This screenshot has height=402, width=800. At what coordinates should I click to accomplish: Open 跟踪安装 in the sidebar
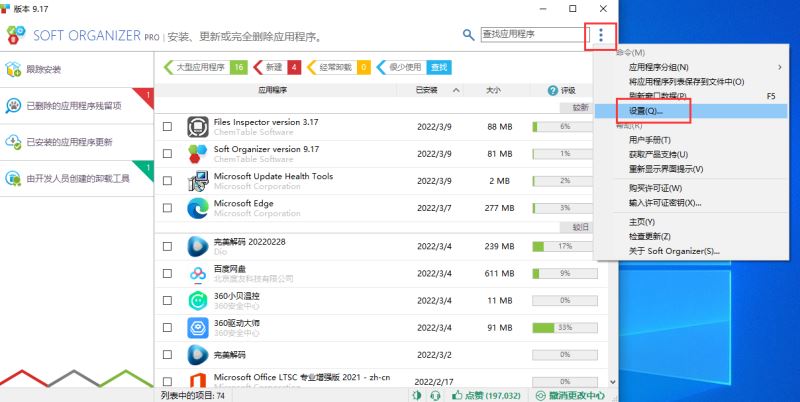click(x=77, y=69)
